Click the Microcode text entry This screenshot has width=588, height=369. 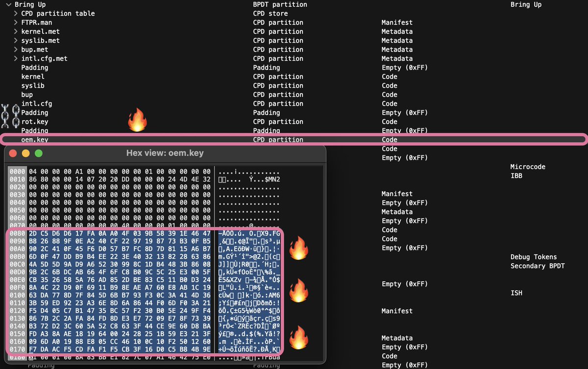[528, 167]
